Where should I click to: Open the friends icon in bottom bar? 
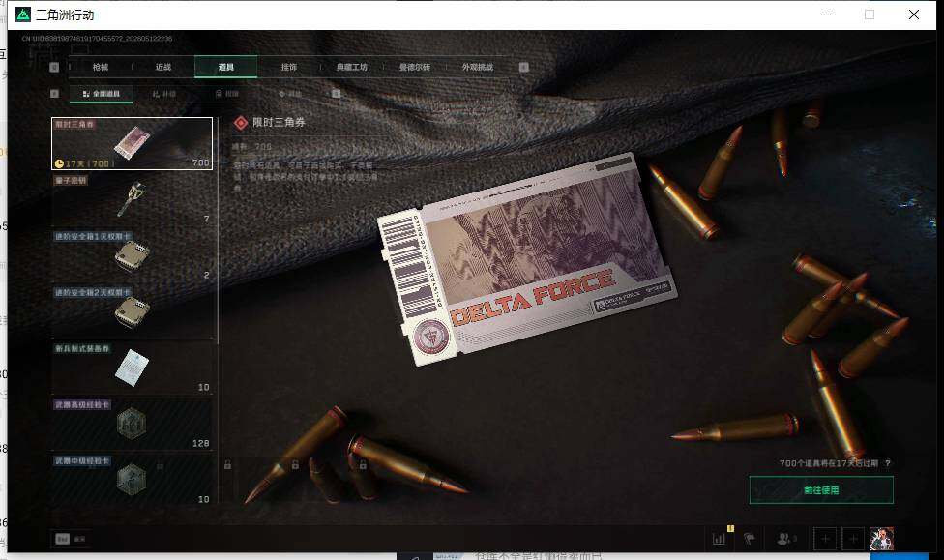pyautogui.click(x=785, y=539)
